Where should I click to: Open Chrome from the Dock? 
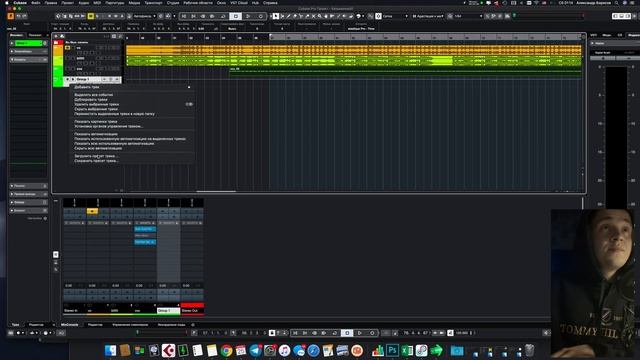coord(226,350)
